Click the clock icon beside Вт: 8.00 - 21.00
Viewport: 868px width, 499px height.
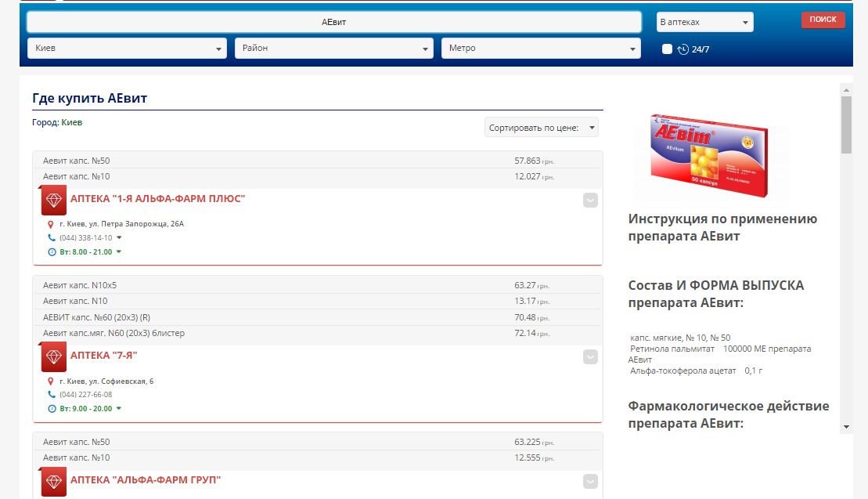52,252
